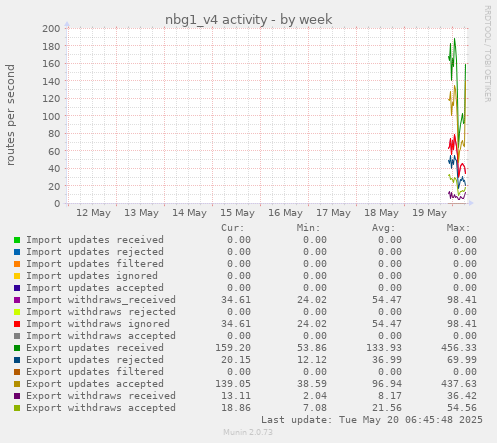Click the 'Export withdraws accepted' legend label

coord(101,408)
